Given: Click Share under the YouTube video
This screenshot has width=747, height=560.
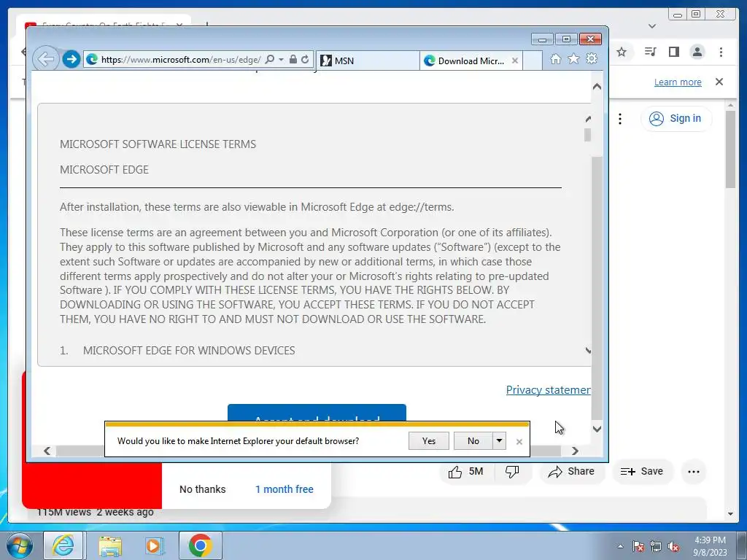Looking at the screenshot, I should point(571,472).
